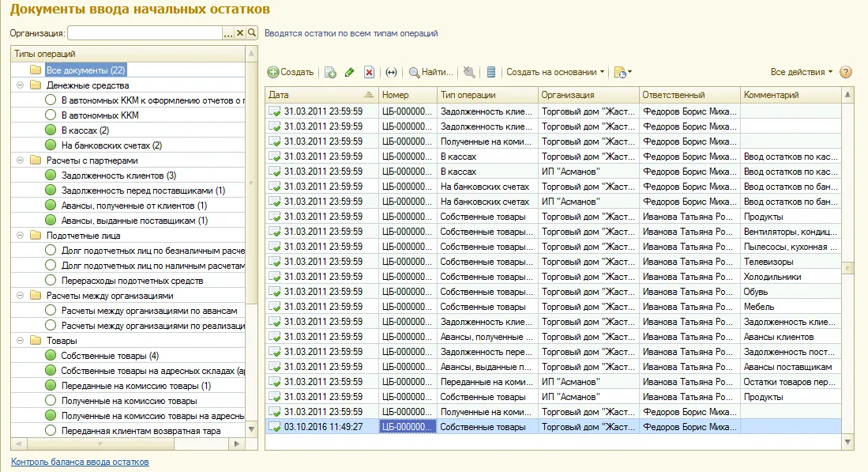Click the red X mark-for-deletion icon

coord(369,72)
